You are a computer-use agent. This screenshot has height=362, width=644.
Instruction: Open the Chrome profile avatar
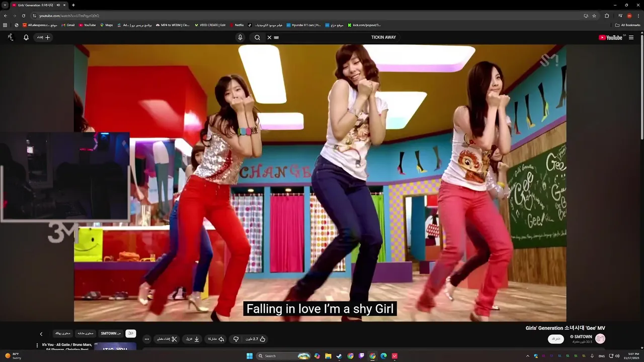(x=629, y=16)
